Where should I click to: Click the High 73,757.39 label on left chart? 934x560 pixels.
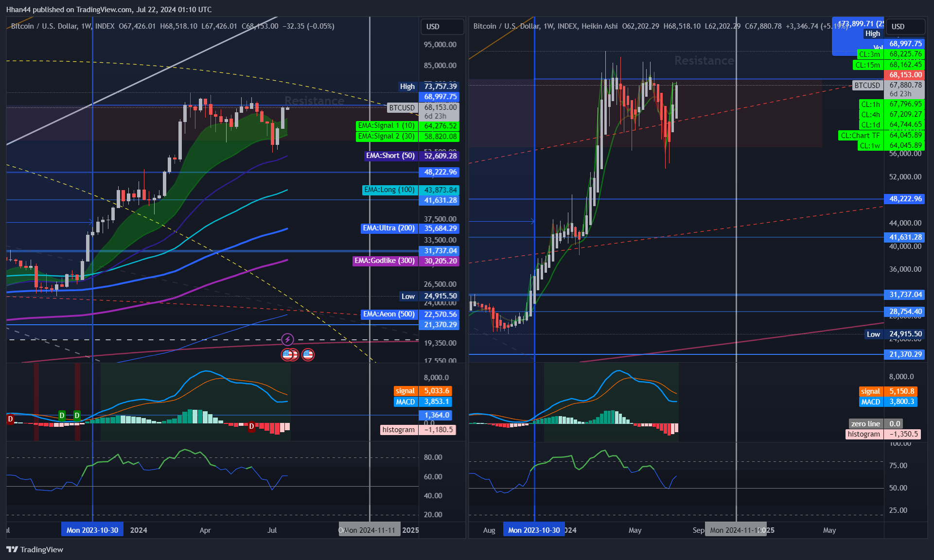point(428,87)
